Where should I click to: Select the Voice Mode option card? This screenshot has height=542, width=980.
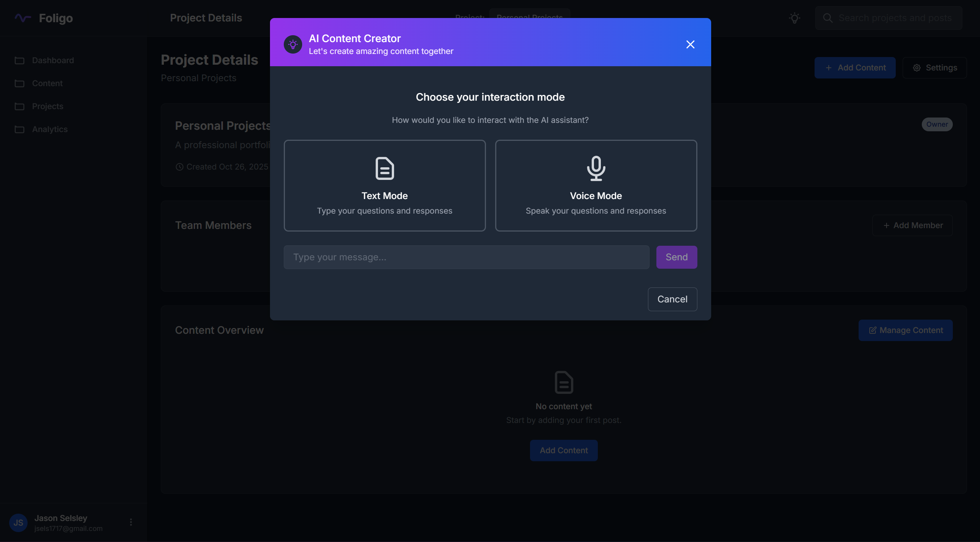click(596, 186)
